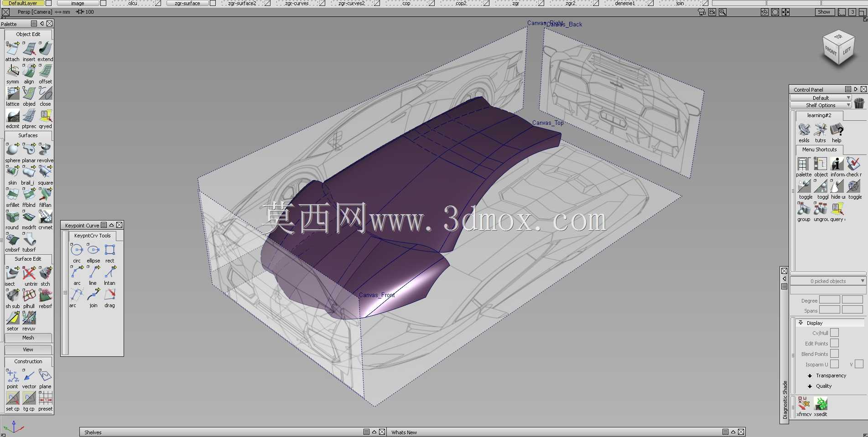The width and height of the screenshot is (868, 437).
Task: Click the xsedit icon in Diagnostic Shade
Action: point(820,404)
